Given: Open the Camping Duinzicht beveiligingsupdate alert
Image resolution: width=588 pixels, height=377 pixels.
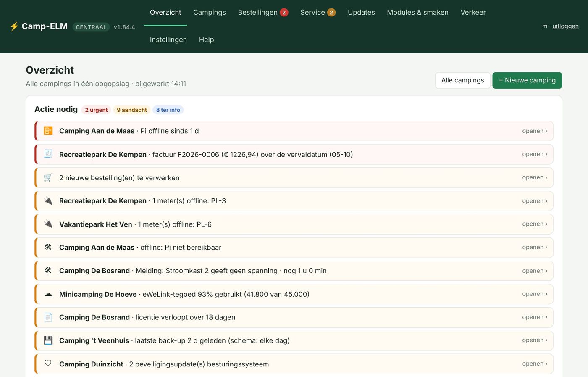Looking at the screenshot, I should click(294, 364).
